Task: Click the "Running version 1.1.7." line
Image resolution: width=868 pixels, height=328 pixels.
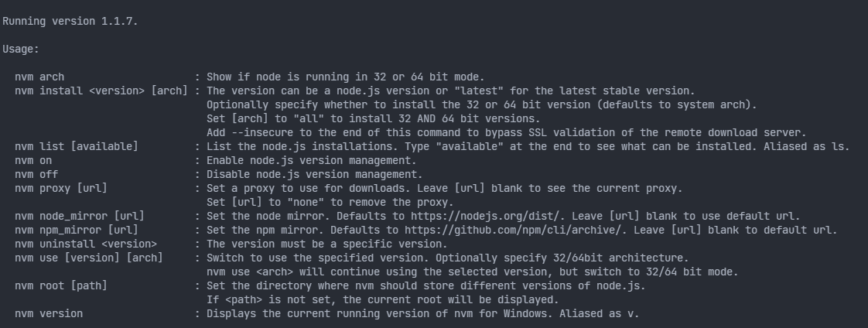Action: click(x=70, y=21)
